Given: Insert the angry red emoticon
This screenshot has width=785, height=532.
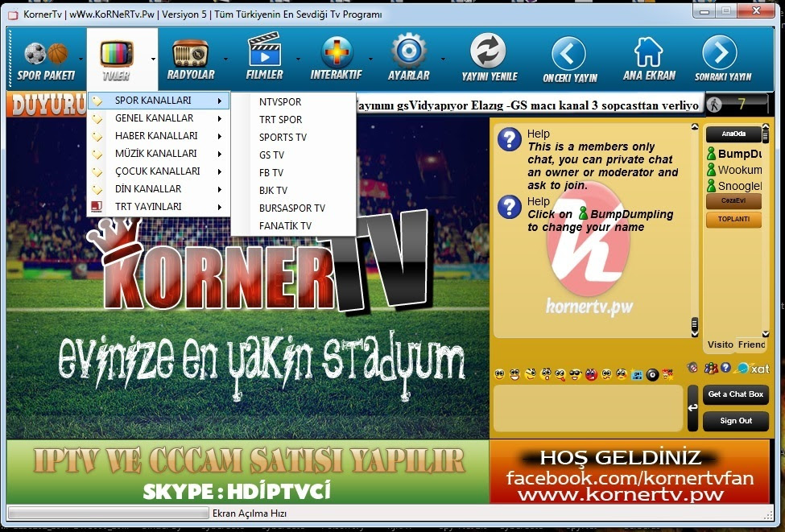Looking at the screenshot, I should pos(591,374).
